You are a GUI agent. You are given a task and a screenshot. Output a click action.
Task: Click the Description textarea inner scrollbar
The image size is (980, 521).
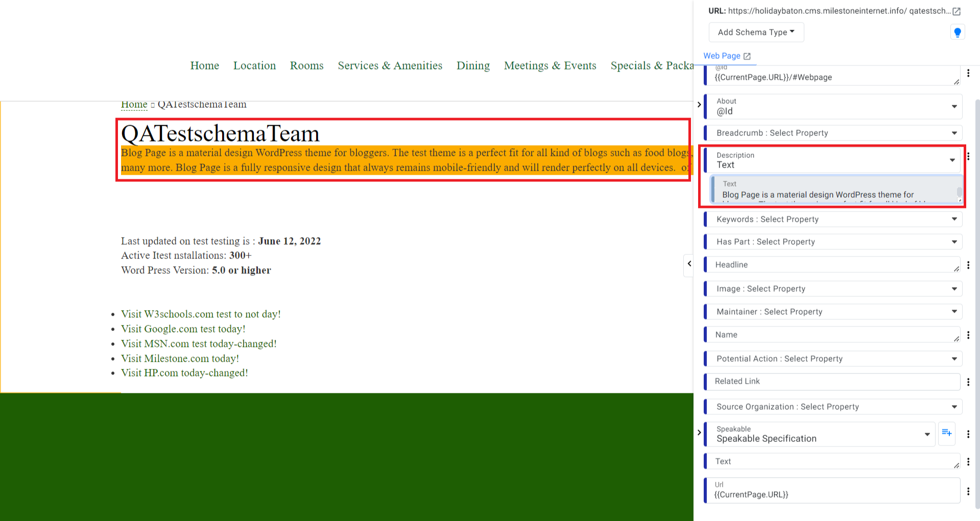coord(959,192)
